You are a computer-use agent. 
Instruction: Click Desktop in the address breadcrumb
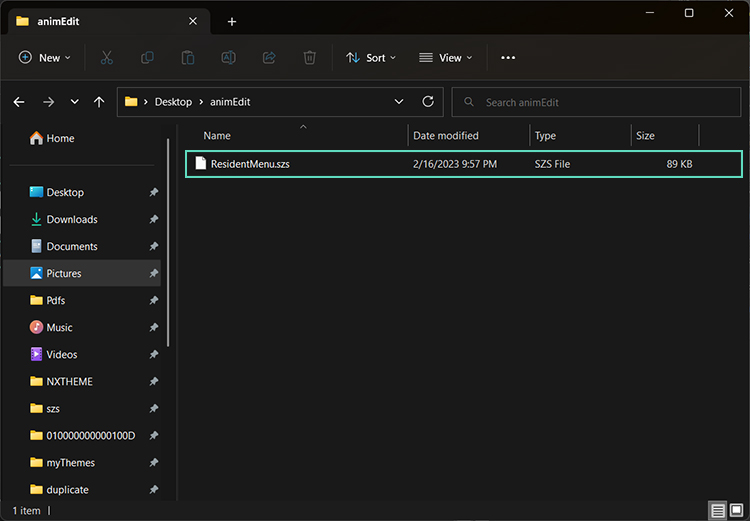click(x=173, y=102)
